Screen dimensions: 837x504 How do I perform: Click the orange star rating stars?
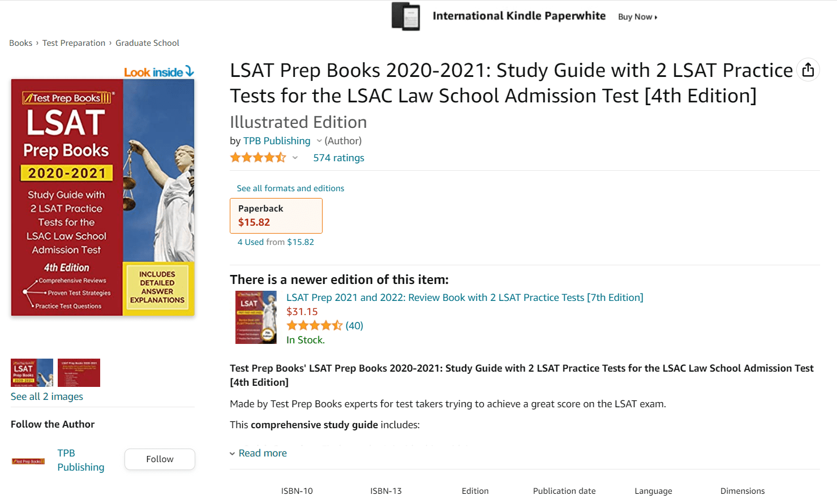(x=257, y=157)
